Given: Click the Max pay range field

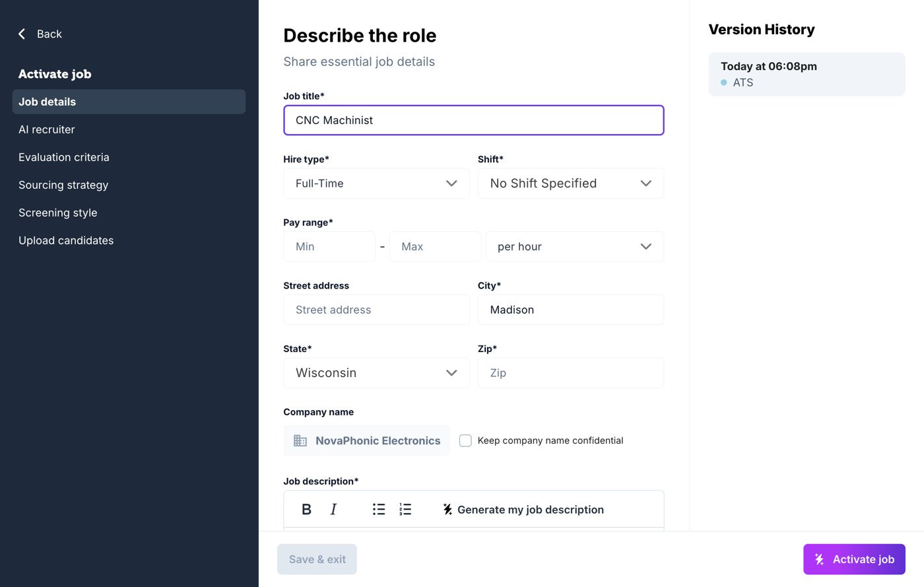Looking at the screenshot, I should pyautogui.click(x=435, y=246).
